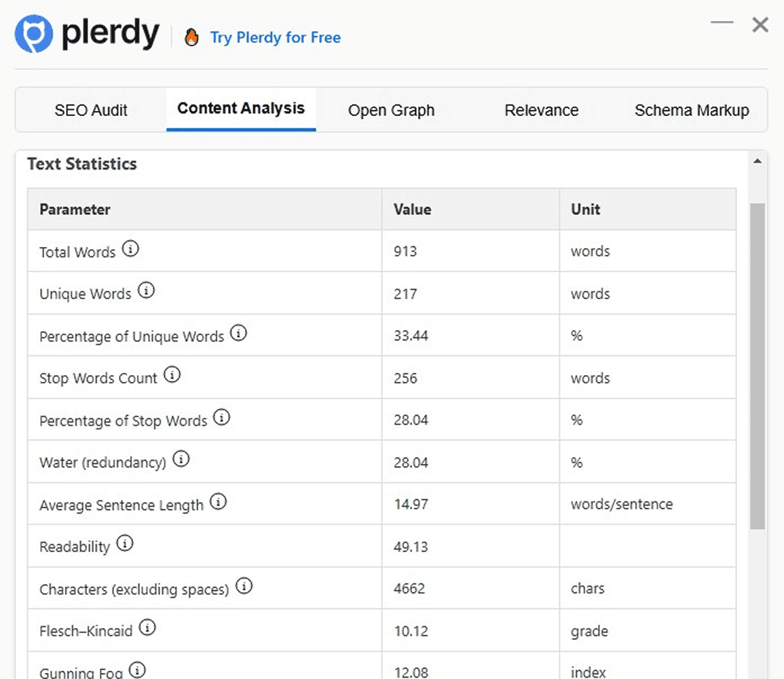The image size is (784, 679).
Task: Click the info icon next to Total Words
Action: click(x=130, y=250)
